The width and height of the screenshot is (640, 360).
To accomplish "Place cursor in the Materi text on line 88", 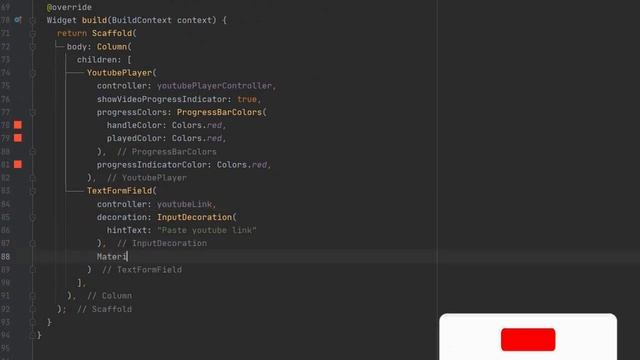I will point(112,256).
